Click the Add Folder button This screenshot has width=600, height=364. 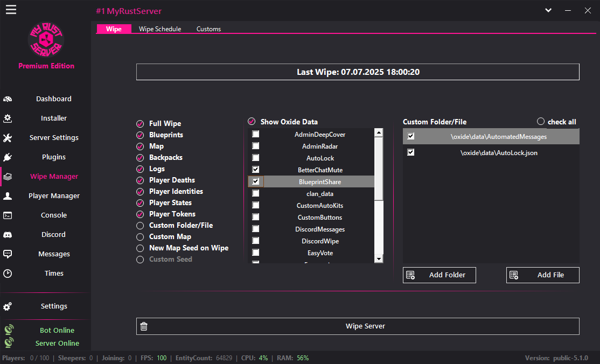439,275
